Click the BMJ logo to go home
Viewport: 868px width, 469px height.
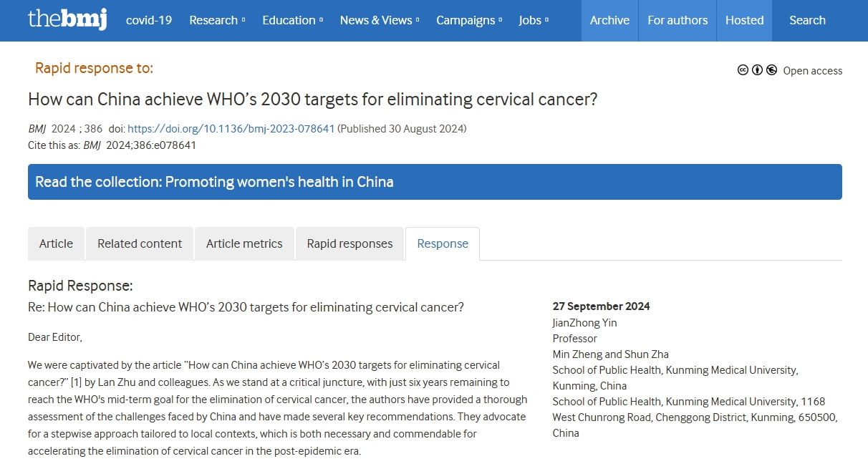click(67, 19)
